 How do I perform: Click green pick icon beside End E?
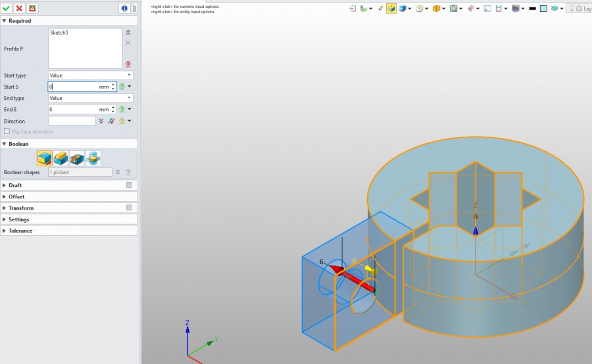coord(122,109)
